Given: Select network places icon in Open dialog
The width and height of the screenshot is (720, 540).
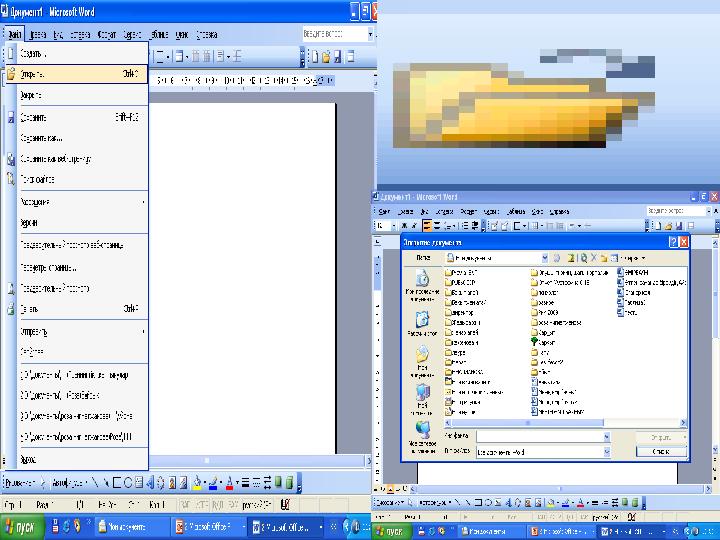Looking at the screenshot, I should (x=422, y=436).
